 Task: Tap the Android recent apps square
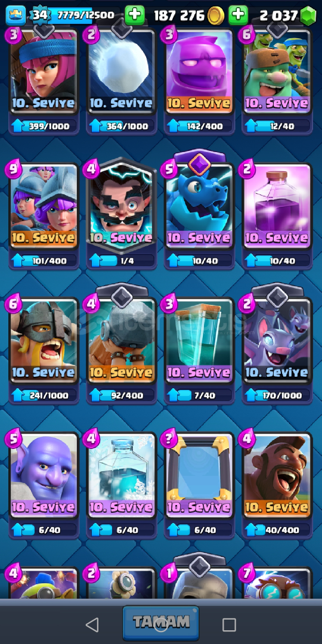pos(229,625)
